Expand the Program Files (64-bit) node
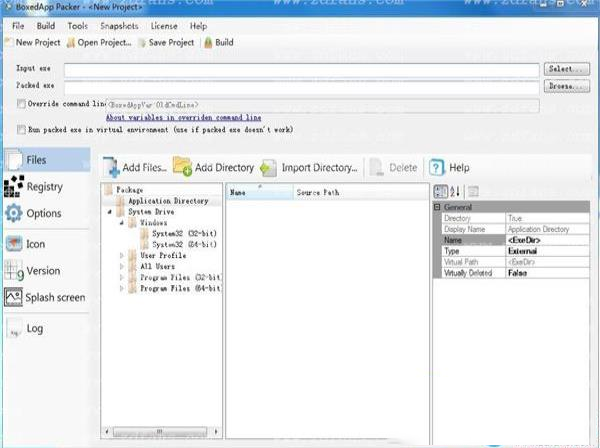600x448 pixels. tap(122, 288)
